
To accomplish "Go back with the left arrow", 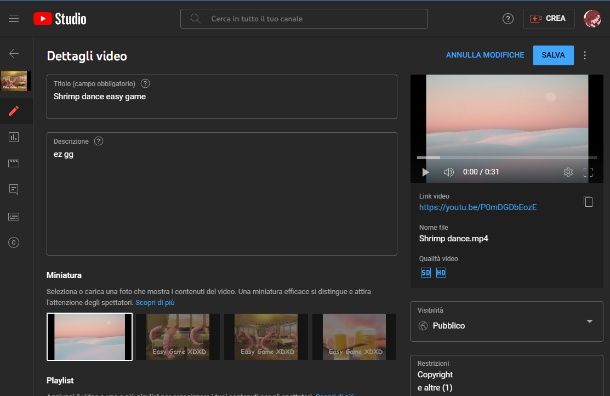I will pos(14,53).
